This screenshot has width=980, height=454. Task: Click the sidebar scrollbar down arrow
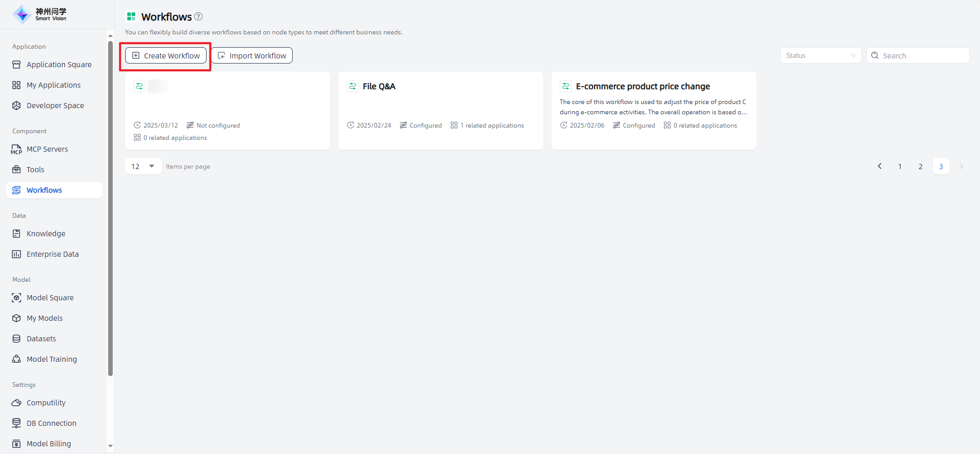click(110, 446)
